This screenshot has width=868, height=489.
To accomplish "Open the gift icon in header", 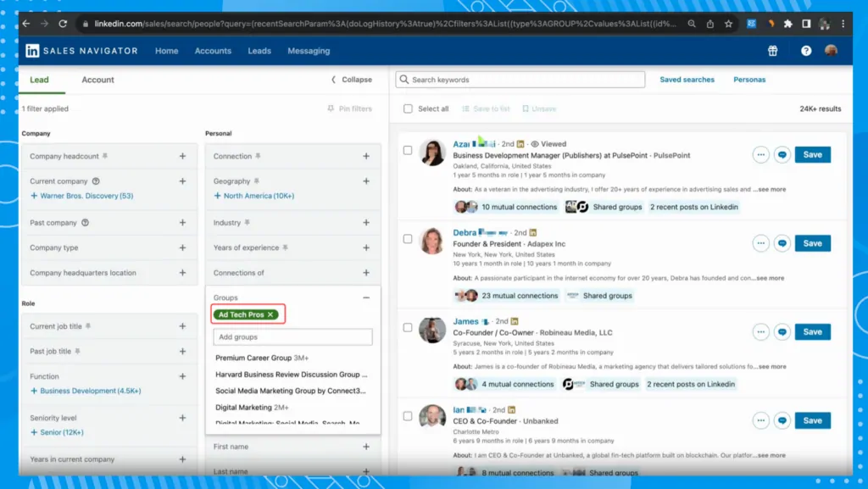I will [773, 51].
